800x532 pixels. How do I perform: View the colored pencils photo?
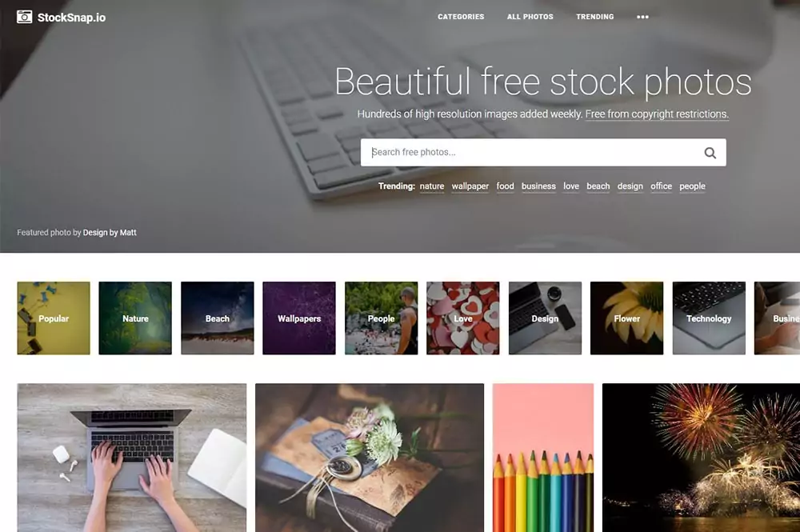[543, 458]
